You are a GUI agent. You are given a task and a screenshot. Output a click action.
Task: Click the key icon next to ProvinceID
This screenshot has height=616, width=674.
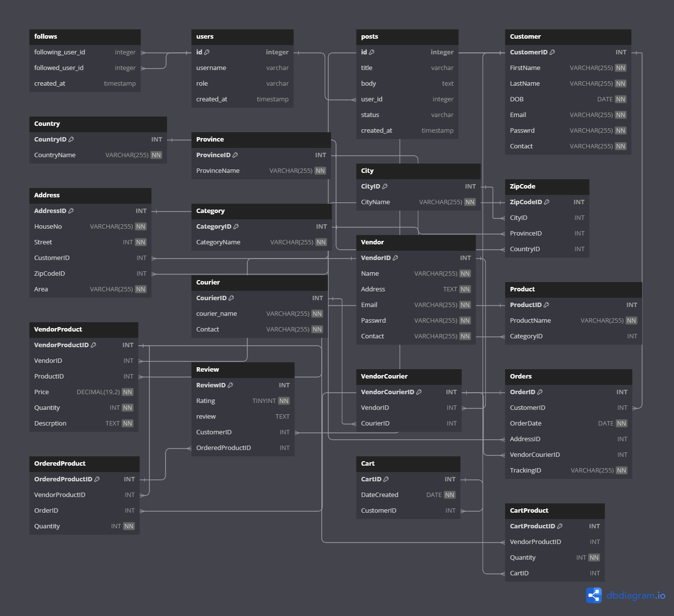pyautogui.click(x=235, y=155)
